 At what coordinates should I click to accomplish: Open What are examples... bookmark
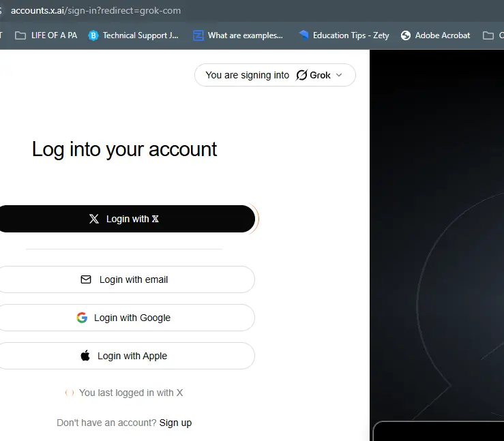[238, 35]
